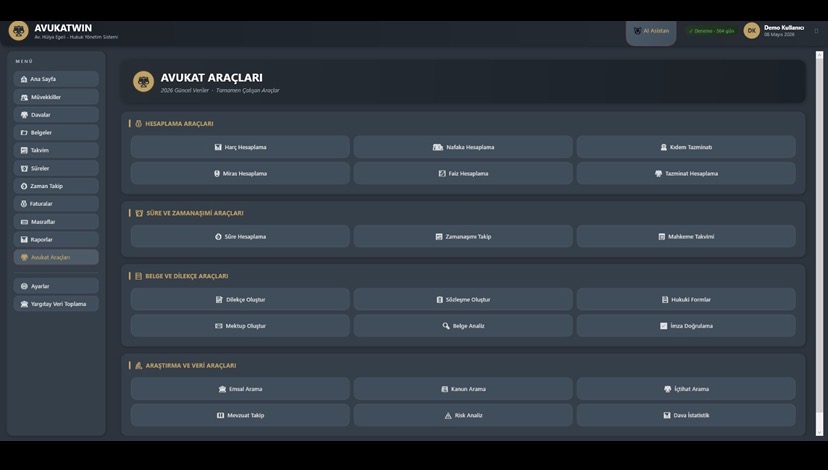Open Zaman Takip in the sidebar
Screen dimensions: 828x470
pyautogui.click(x=56, y=186)
